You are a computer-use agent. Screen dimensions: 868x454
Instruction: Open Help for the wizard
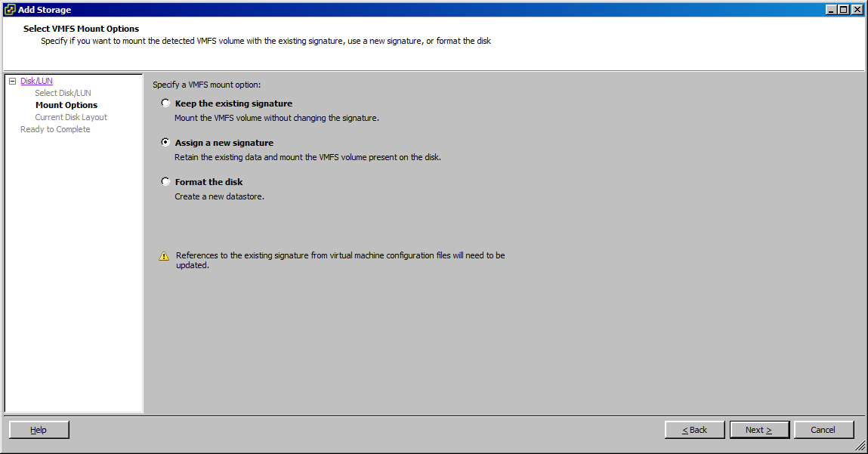pos(39,430)
